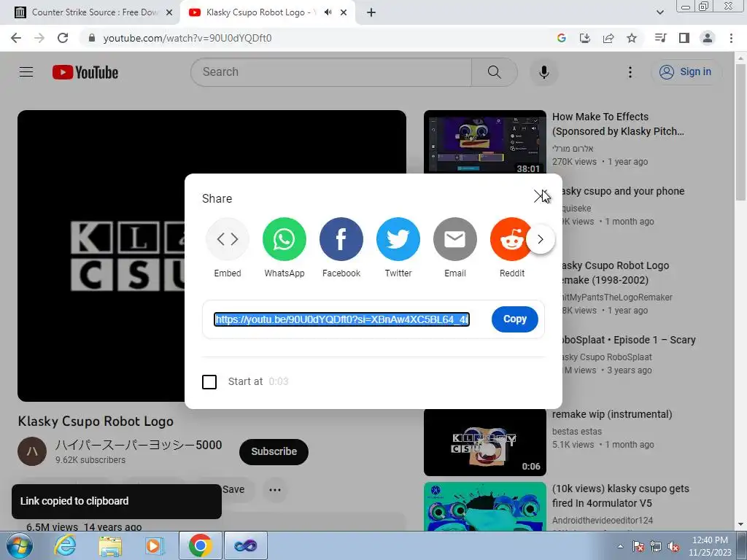The height and width of the screenshot is (560, 747).
Task: Toggle Chrome side panel
Action: pos(684,38)
